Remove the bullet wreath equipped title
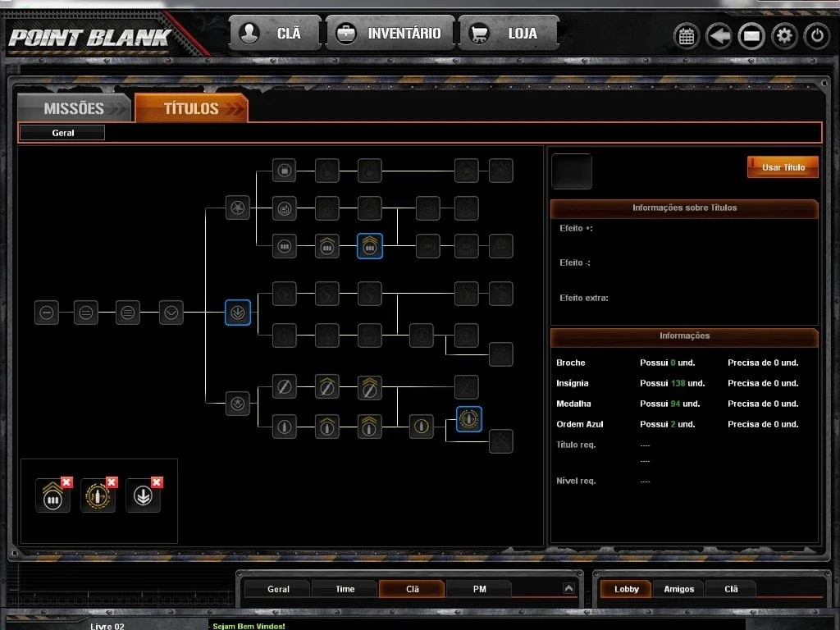The height and width of the screenshot is (630, 840). (112, 482)
